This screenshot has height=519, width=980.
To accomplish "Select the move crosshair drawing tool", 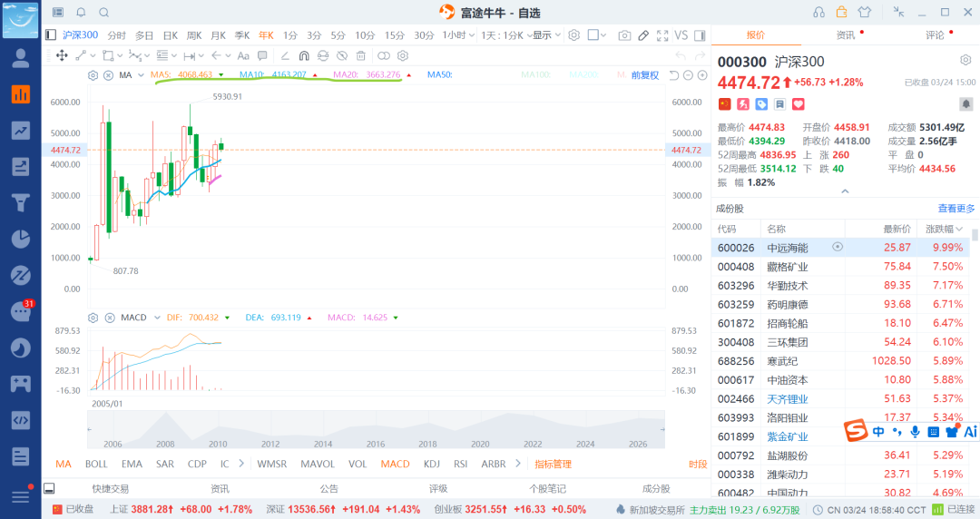I will coord(62,55).
